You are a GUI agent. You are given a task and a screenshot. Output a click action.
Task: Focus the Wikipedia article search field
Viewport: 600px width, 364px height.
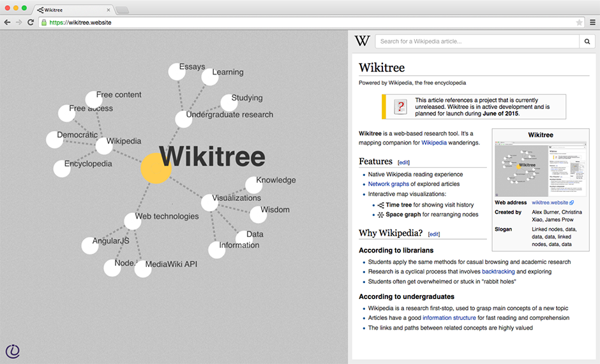[x=477, y=41]
